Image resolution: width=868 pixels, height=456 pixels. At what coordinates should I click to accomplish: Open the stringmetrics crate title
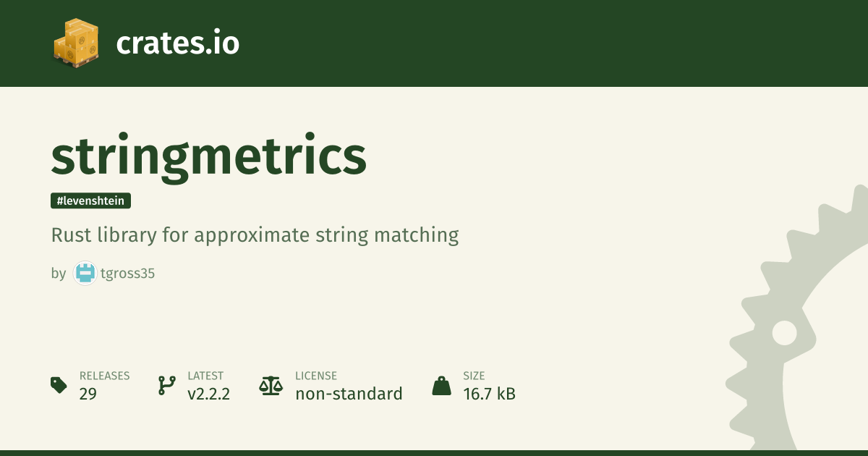point(208,156)
